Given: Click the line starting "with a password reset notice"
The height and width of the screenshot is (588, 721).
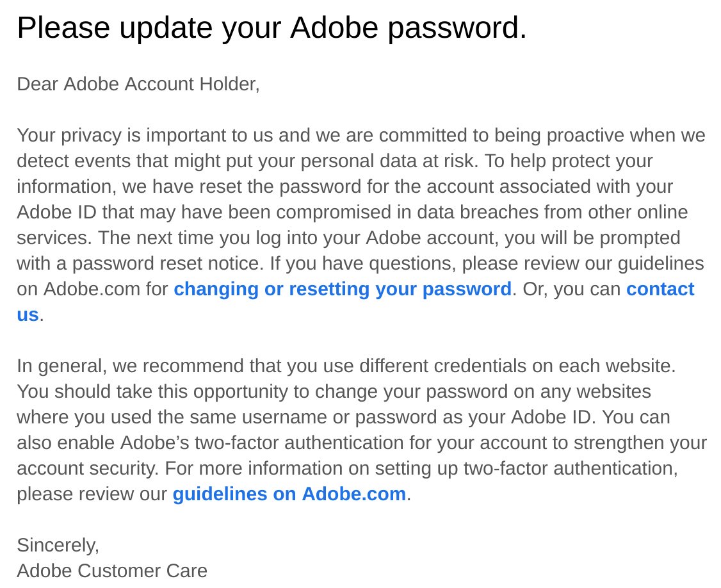Looking at the screenshot, I should pos(360,264).
